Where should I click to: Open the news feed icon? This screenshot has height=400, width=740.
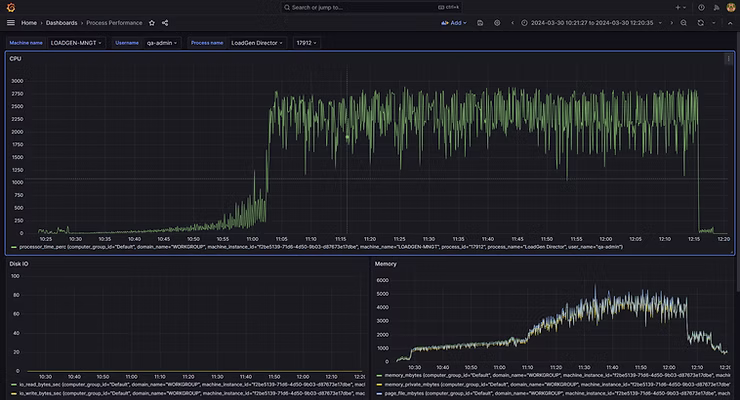click(716, 8)
